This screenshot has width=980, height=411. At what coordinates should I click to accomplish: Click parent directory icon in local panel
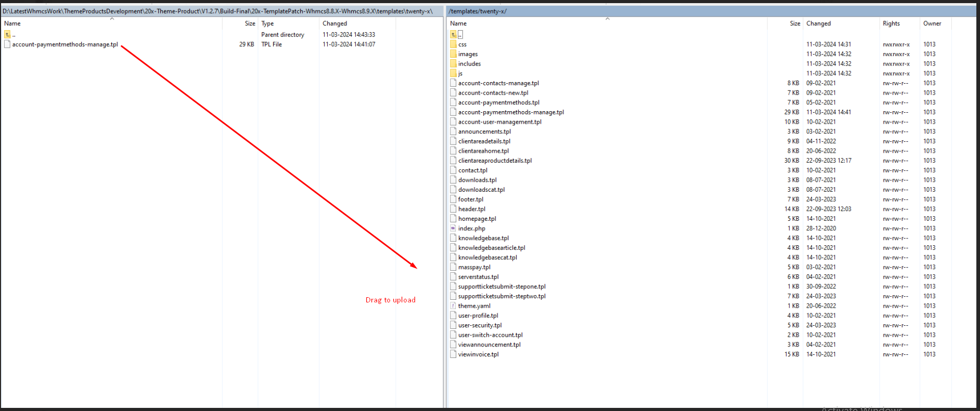tap(7, 34)
